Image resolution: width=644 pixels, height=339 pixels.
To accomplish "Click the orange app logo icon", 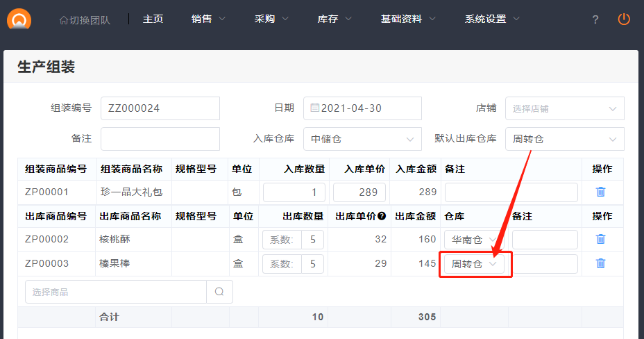I will pyautogui.click(x=19, y=19).
